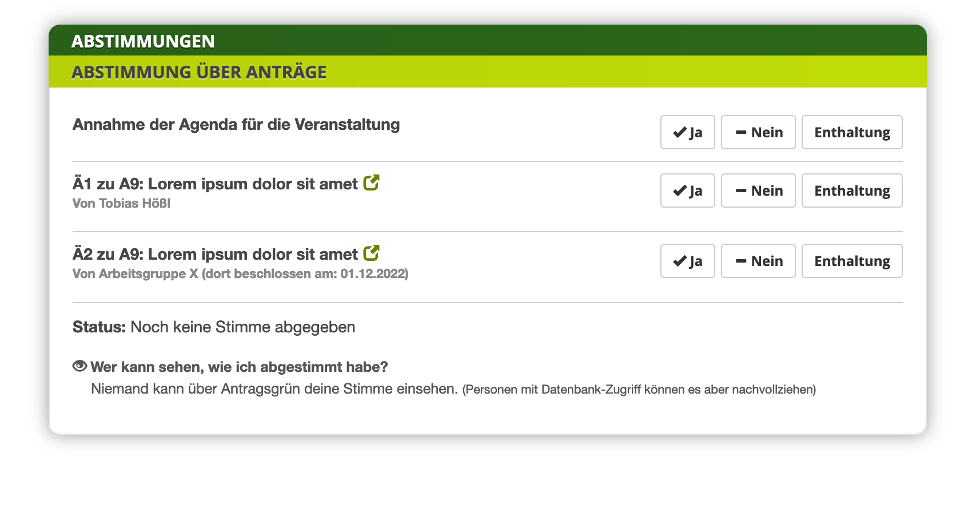Click 'Wer kann sehen, wie ich abgestimmt habe?'
The height and width of the screenshot is (508, 980).
(x=239, y=367)
